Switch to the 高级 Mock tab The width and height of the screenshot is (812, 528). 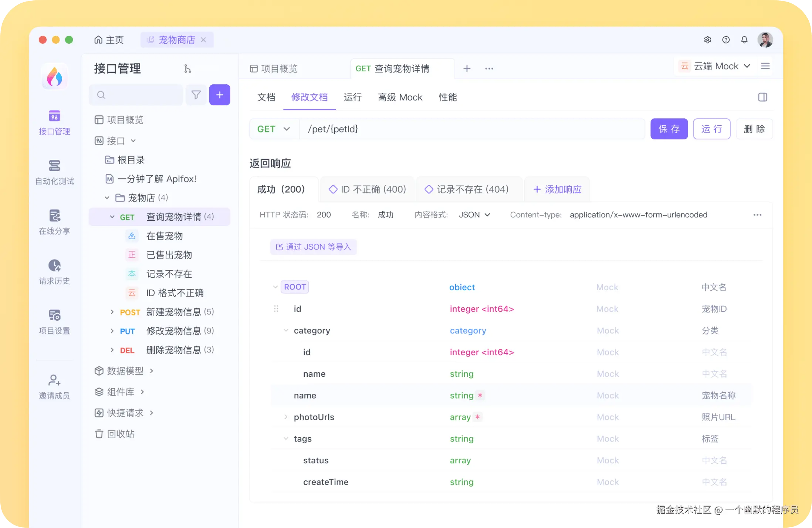(x=400, y=97)
